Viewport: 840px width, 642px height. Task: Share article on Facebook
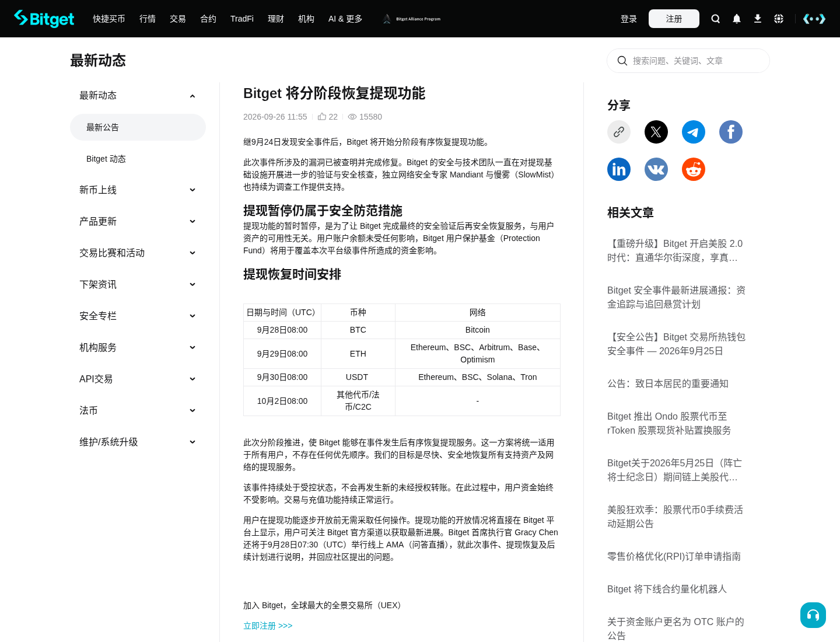point(731,132)
